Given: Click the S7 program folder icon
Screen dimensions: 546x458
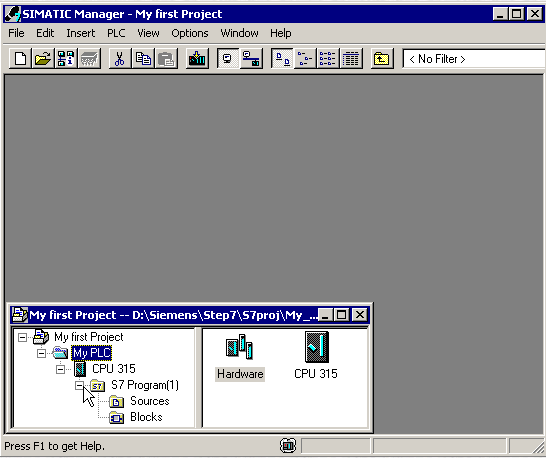Looking at the screenshot, I should [98, 385].
